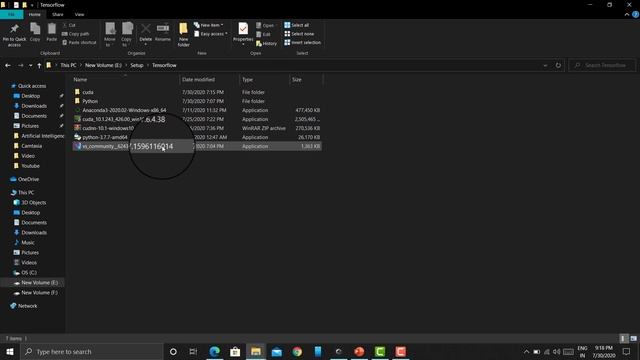Viewport: 640px width, 360px height.
Task: Open Microsoft Edge from the taskbar
Action: [x=214, y=351]
